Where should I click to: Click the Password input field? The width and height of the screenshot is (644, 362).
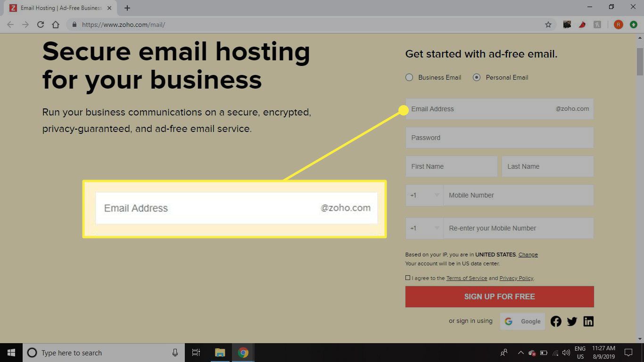[x=500, y=138]
